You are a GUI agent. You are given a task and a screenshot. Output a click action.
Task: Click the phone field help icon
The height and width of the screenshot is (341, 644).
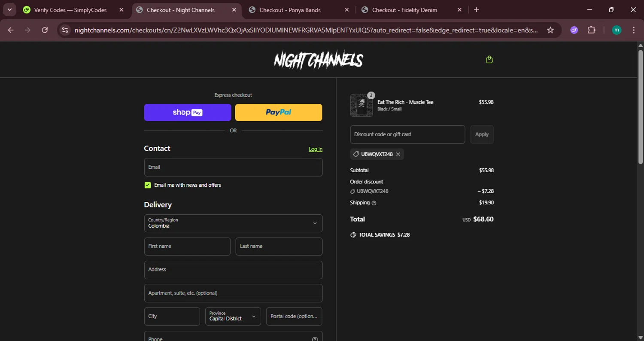(x=315, y=338)
